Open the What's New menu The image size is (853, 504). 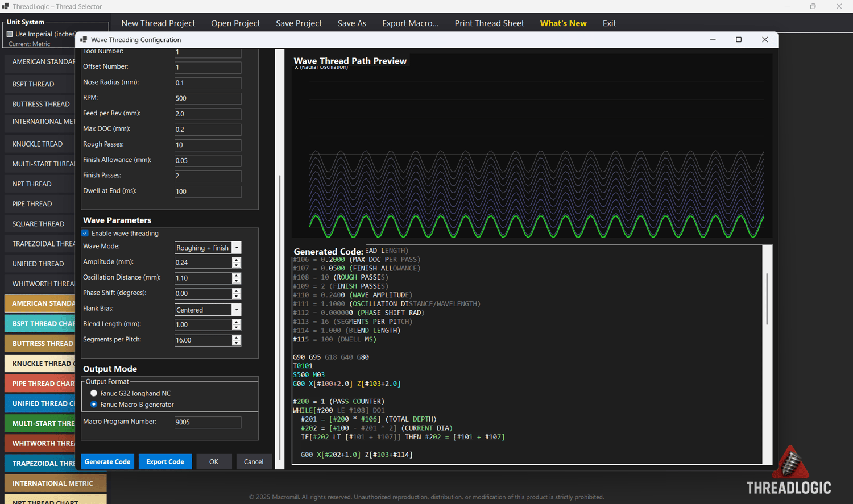point(563,23)
